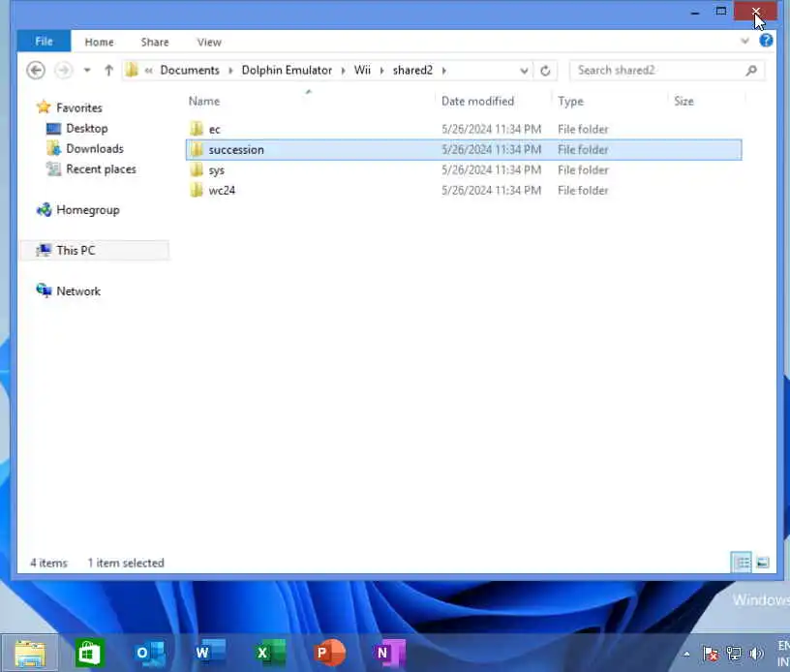Expand the chevron after Dolphin Emulator
The image size is (790, 672).
point(343,71)
